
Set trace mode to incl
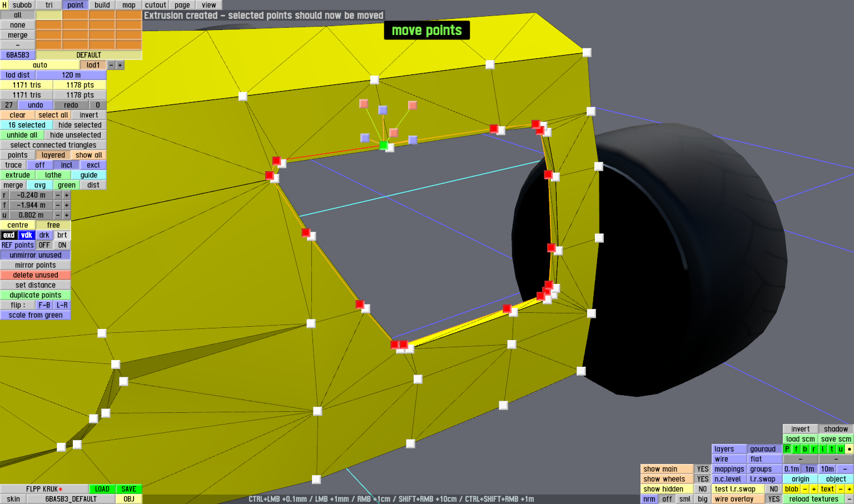pos(67,165)
